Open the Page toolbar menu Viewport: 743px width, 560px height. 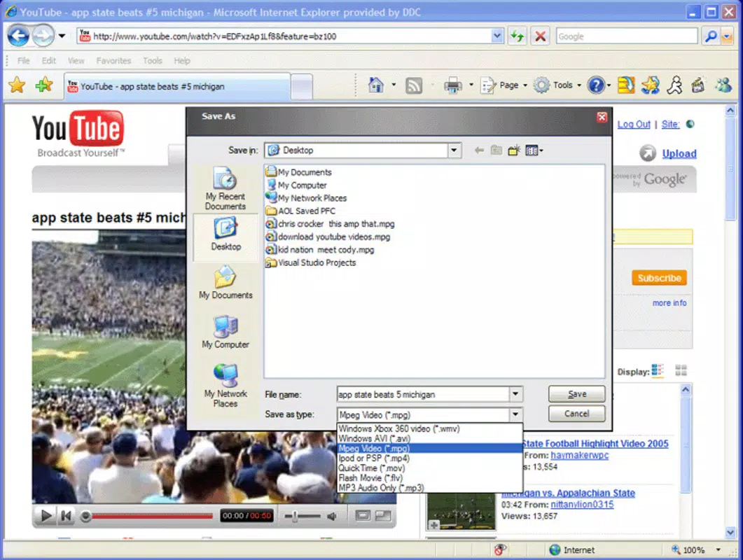(504, 85)
